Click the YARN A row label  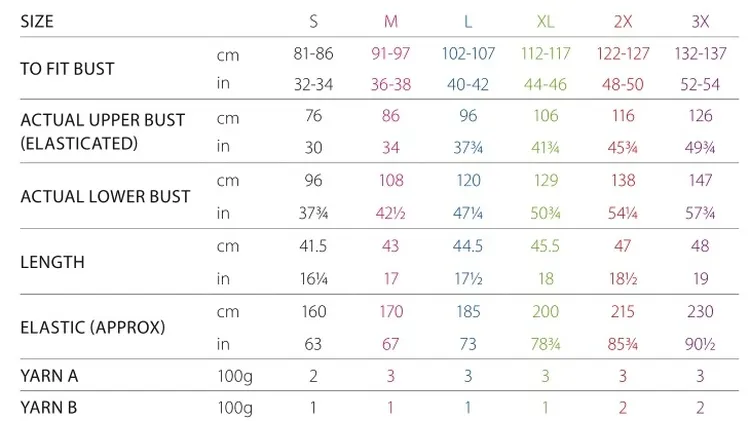49,376
